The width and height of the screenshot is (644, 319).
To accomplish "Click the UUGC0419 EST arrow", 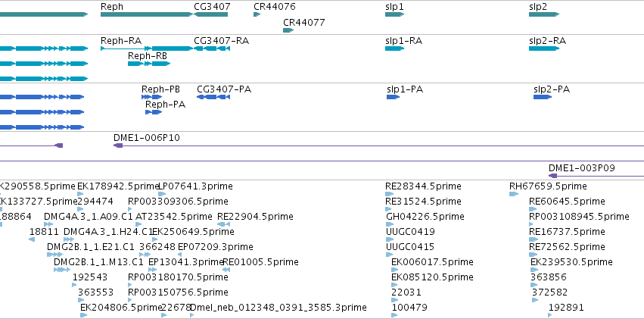I will pyautogui.click(x=390, y=239).
